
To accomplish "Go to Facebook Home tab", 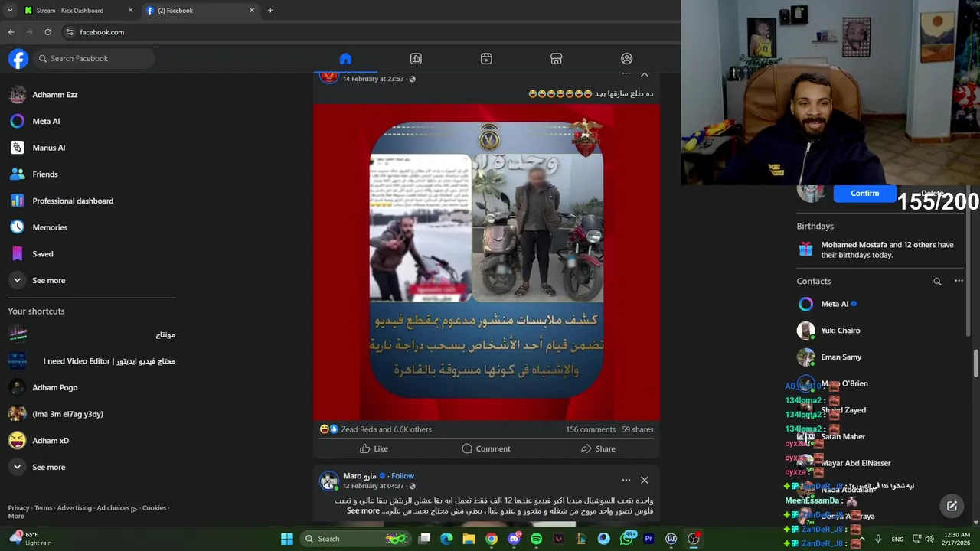I will pyautogui.click(x=345, y=59).
